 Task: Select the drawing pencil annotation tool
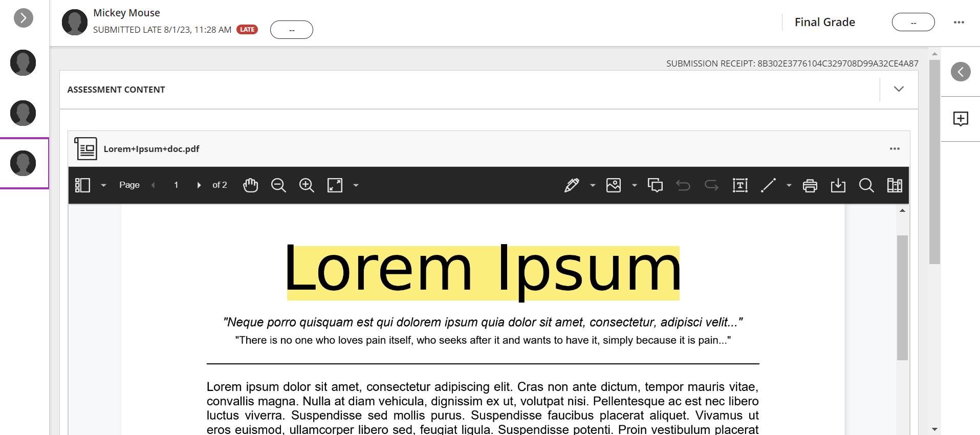pyautogui.click(x=572, y=185)
